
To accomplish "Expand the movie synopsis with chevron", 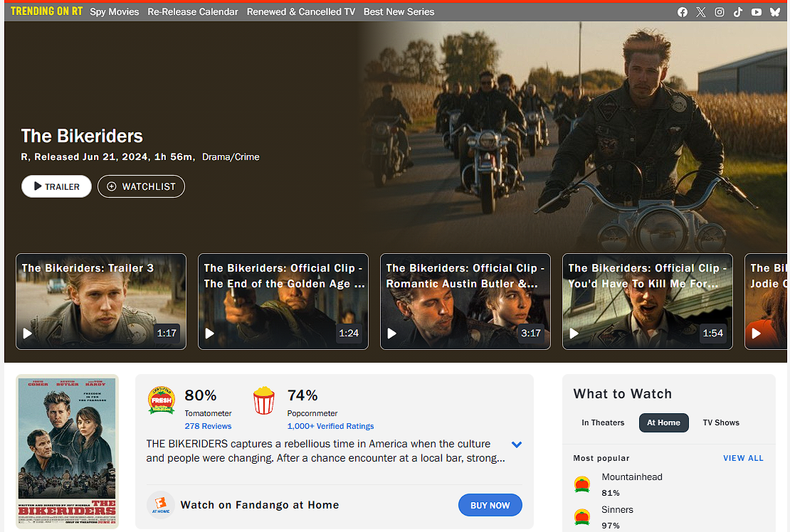I will click(x=517, y=445).
